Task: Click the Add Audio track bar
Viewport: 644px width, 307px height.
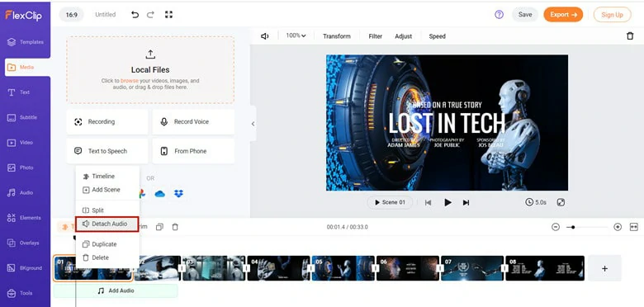Action: point(116,290)
